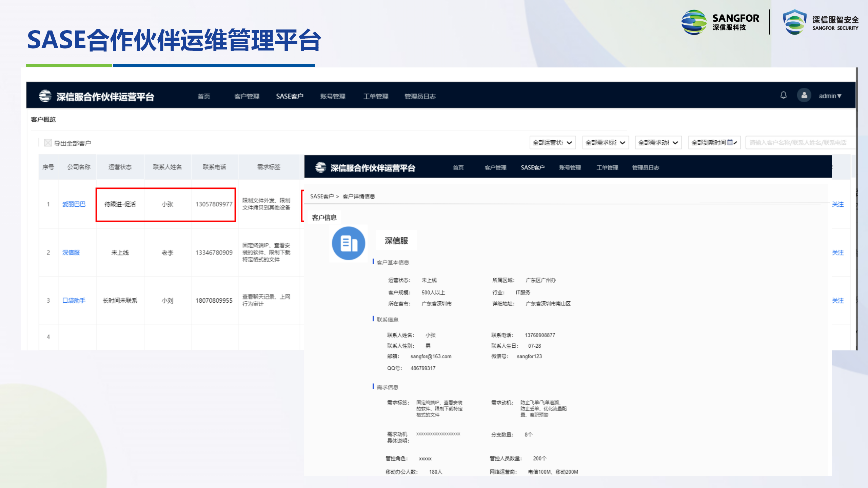Click the 深信服 customer name heading

click(x=396, y=241)
